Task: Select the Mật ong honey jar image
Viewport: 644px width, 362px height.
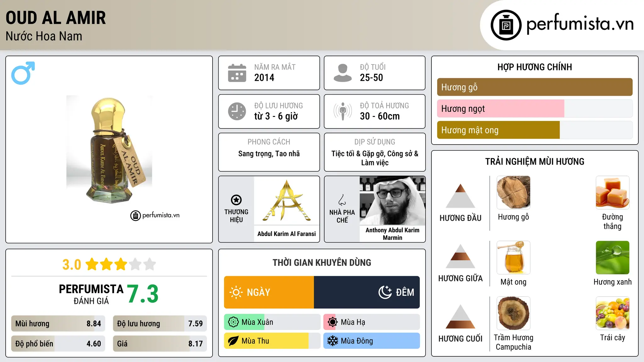Action: 514,258
